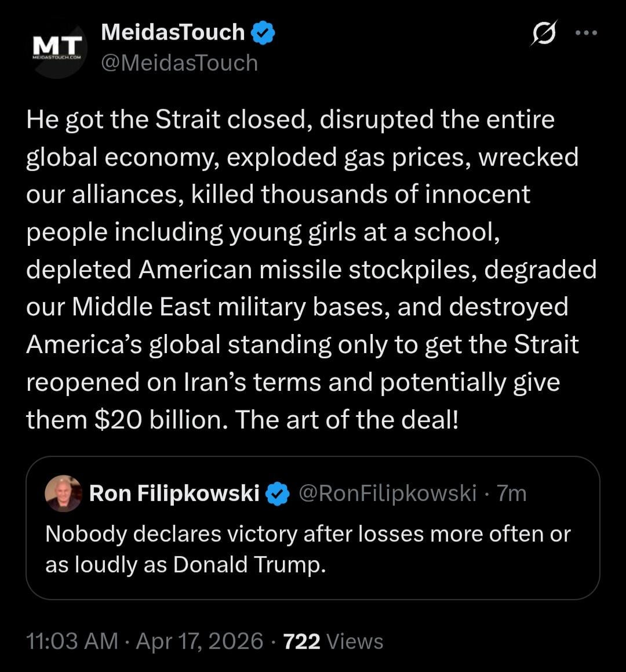Click the Apr 17, 2026 date
Screen dimensions: 626x672
[199, 641]
